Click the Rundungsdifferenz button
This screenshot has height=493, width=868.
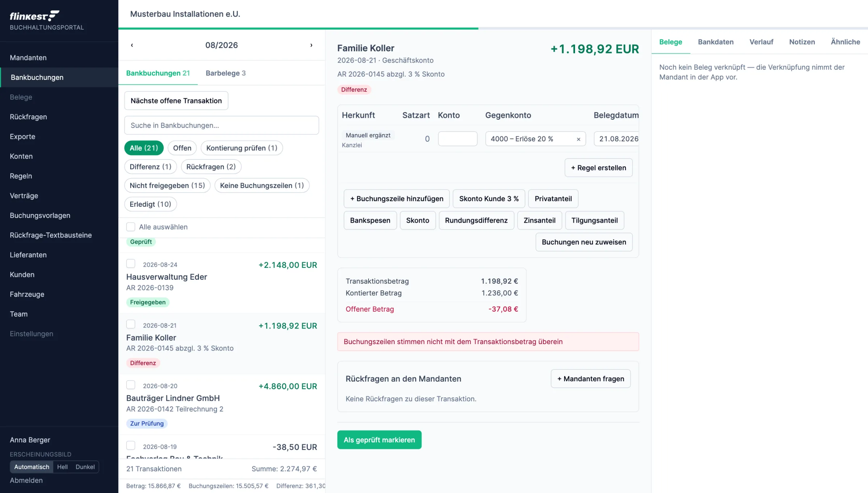point(476,220)
